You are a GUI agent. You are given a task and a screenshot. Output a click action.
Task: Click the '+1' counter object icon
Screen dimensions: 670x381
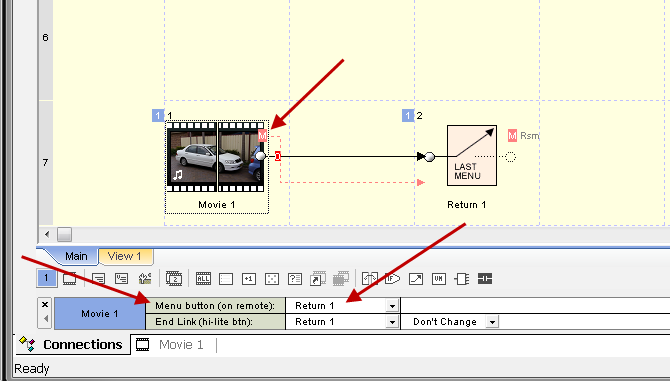pyautogui.click(x=249, y=279)
